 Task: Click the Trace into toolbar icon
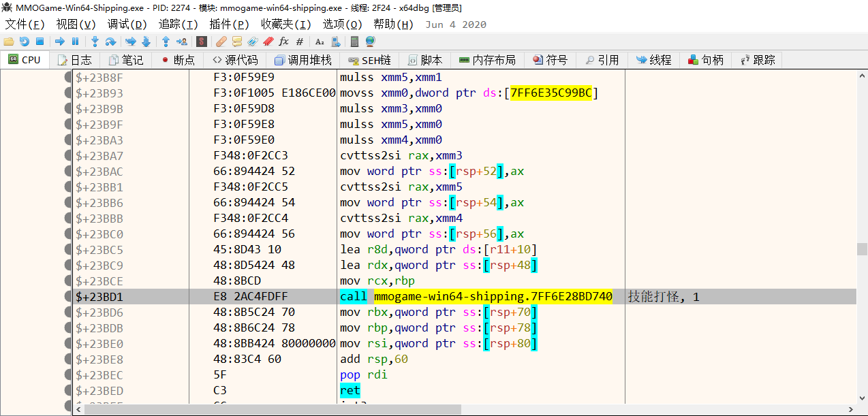130,42
